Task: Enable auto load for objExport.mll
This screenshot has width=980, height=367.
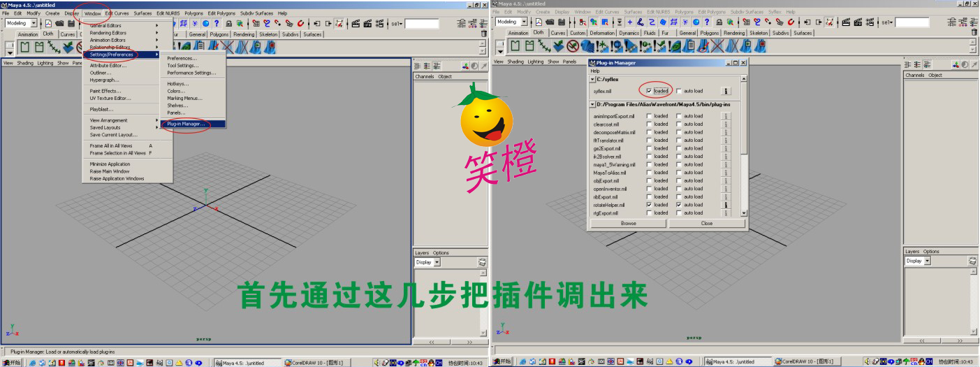Action: coord(679,180)
